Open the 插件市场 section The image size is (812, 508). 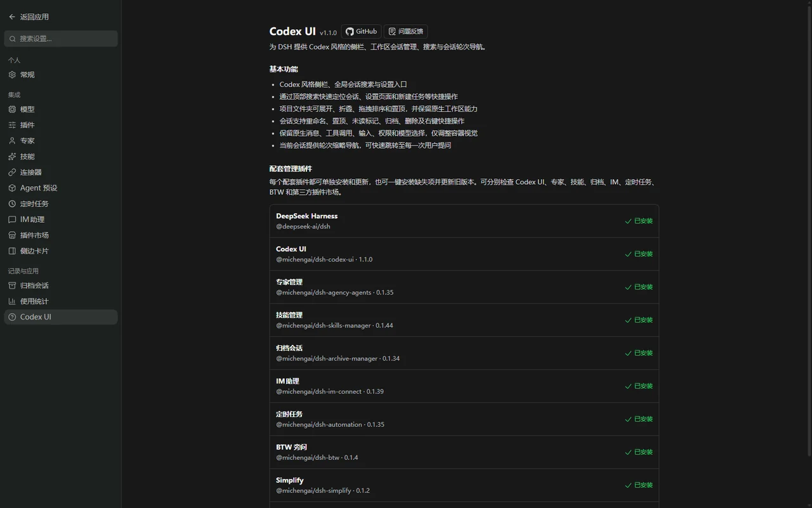[x=61, y=235]
